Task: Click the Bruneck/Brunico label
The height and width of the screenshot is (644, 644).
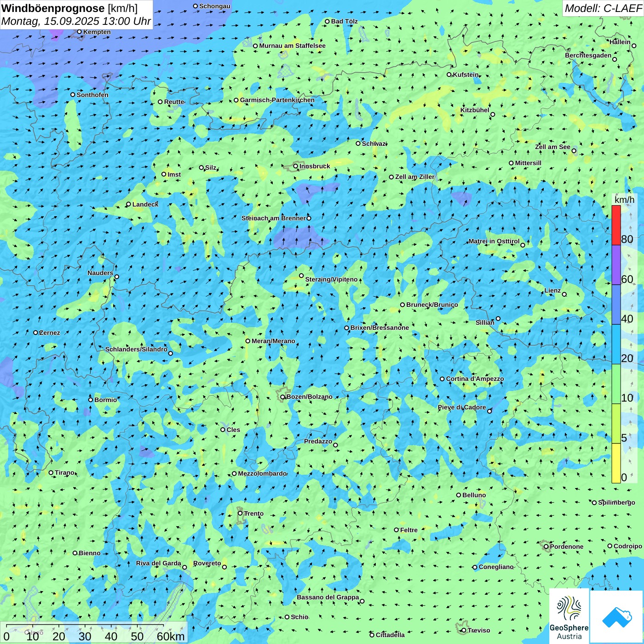Action: click(432, 305)
